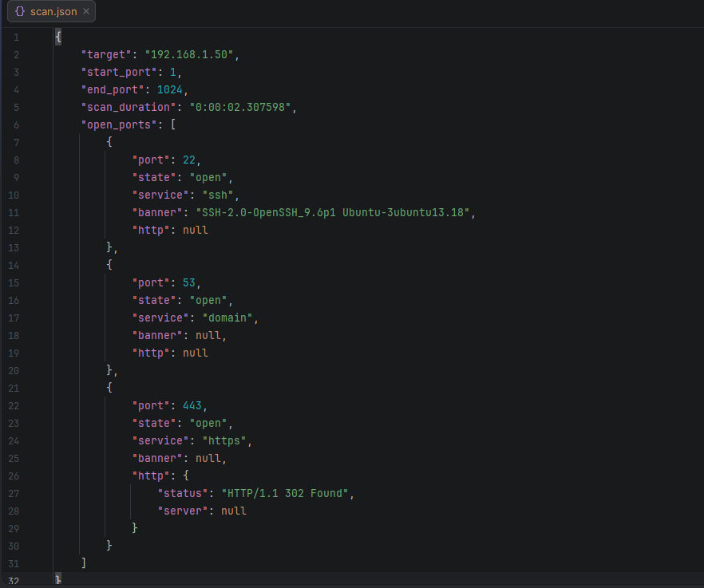Click the port value 53
Viewport: 704px width, 588px height.
[189, 282]
